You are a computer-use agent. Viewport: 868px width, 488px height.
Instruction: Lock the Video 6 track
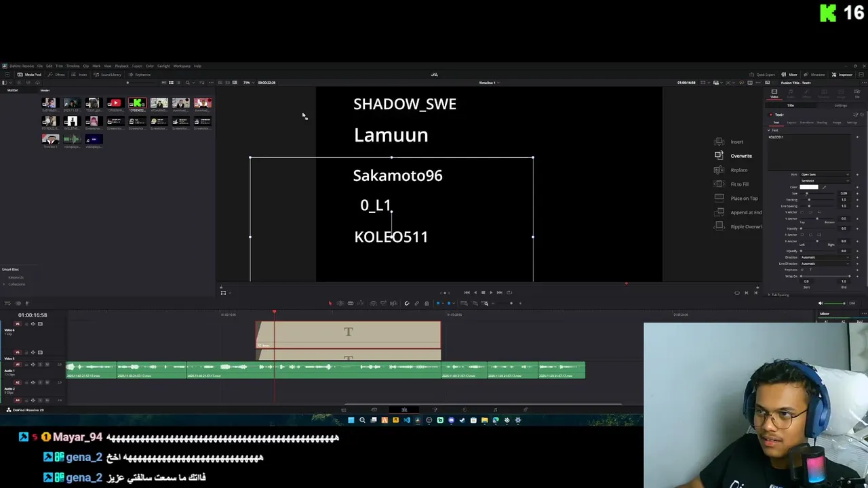[x=26, y=324]
